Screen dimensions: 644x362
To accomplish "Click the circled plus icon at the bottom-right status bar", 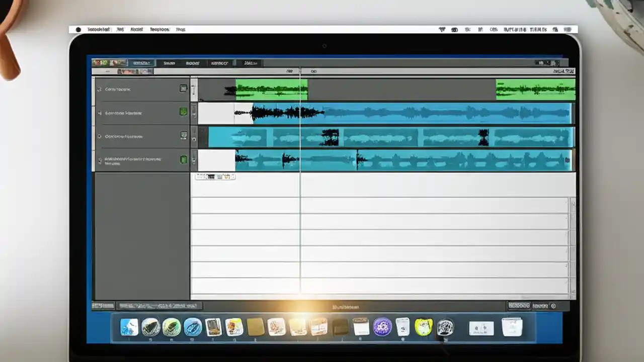I will point(553,305).
